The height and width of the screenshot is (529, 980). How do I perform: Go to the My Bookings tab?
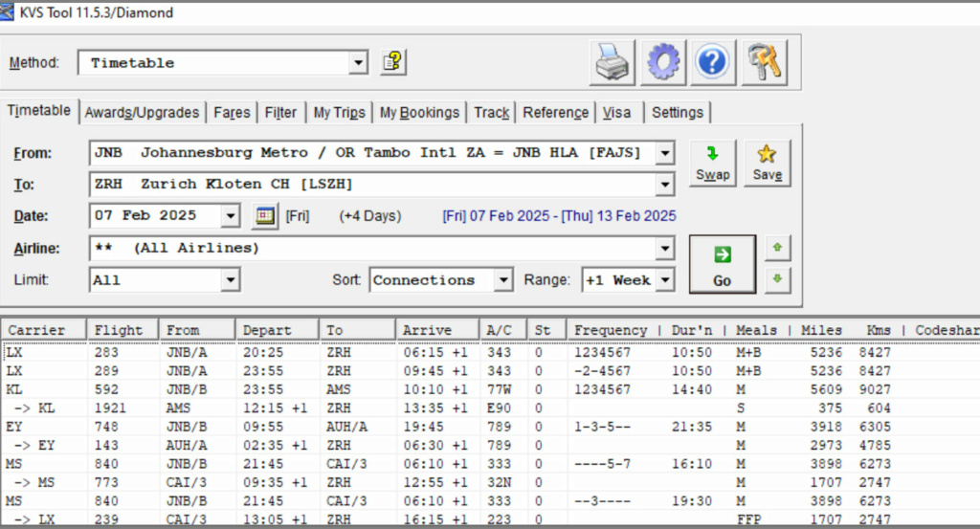tap(419, 113)
